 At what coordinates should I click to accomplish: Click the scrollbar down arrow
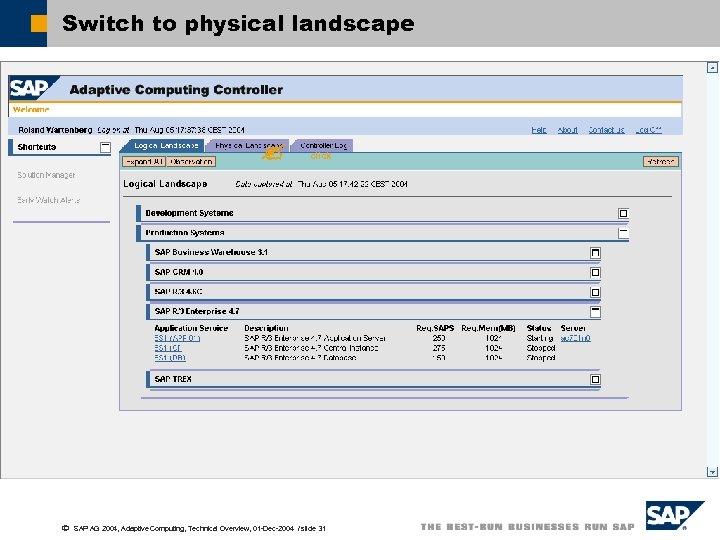(x=712, y=472)
